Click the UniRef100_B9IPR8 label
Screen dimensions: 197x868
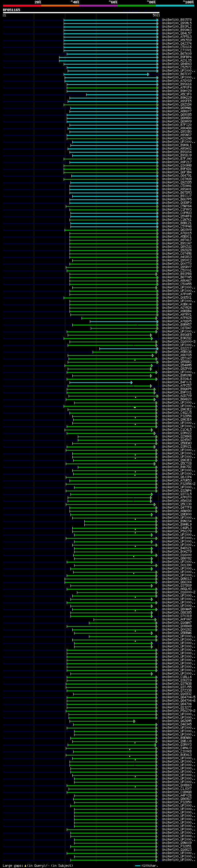(177, 274)
